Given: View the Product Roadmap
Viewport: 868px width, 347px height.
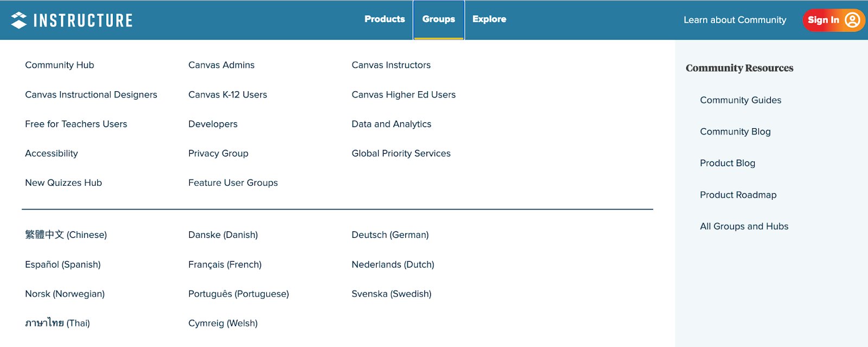Looking at the screenshot, I should 738,195.
